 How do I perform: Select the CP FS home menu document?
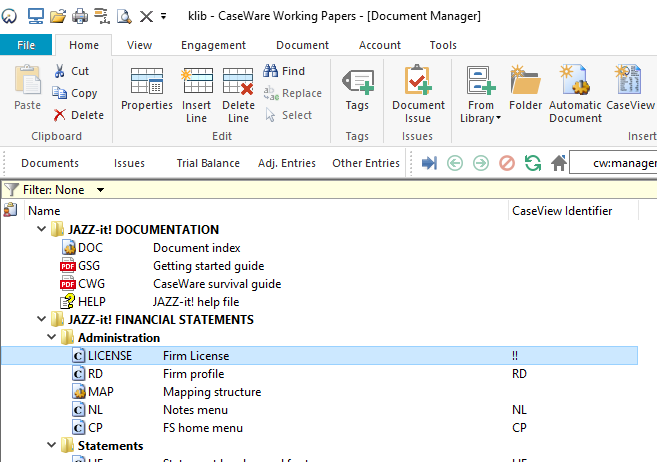click(319, 428)
